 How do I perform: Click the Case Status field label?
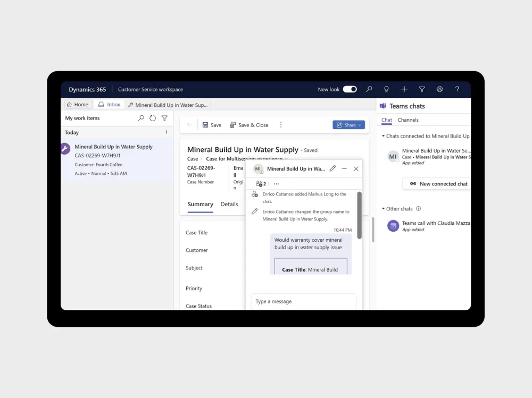tap(198, 306)
